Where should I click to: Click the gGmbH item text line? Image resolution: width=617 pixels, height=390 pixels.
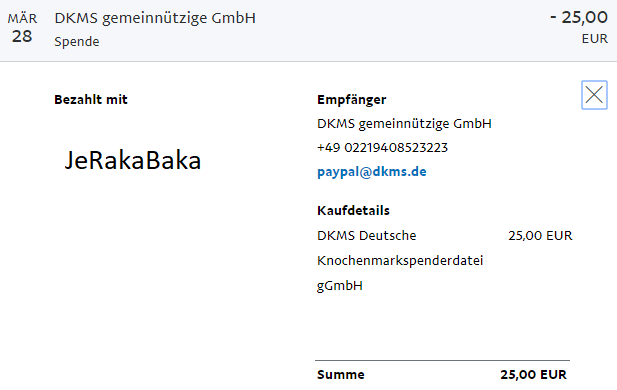coord(340,286)
